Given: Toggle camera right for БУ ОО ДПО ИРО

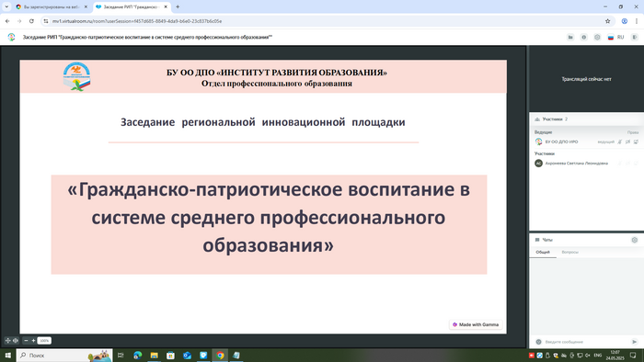Looking at the screenshot, I should (x=627, y=141).
